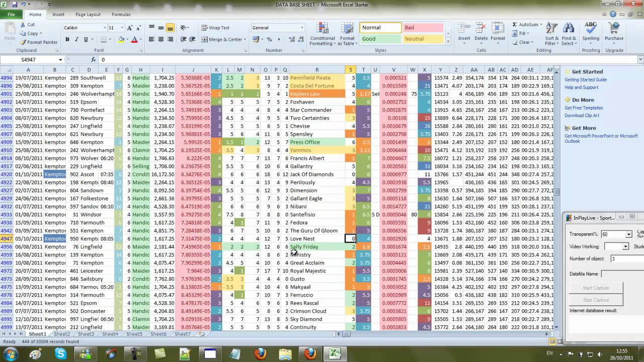Click the Delete cells icon

(481, 28)
